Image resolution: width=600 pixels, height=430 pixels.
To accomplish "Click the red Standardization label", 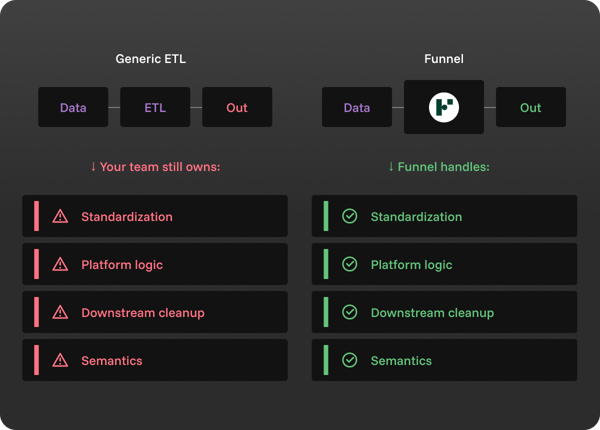I will point(127,217).
